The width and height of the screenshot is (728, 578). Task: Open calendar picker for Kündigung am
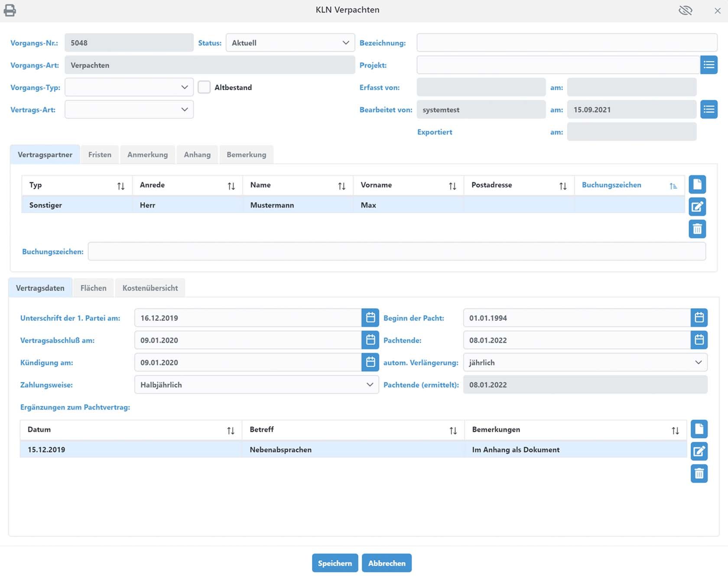coord(370,362)
